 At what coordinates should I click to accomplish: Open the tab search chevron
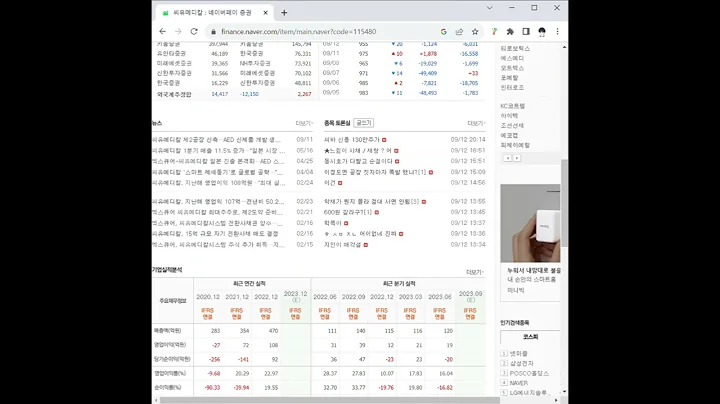pyautogui.click(x=489, y=8)
